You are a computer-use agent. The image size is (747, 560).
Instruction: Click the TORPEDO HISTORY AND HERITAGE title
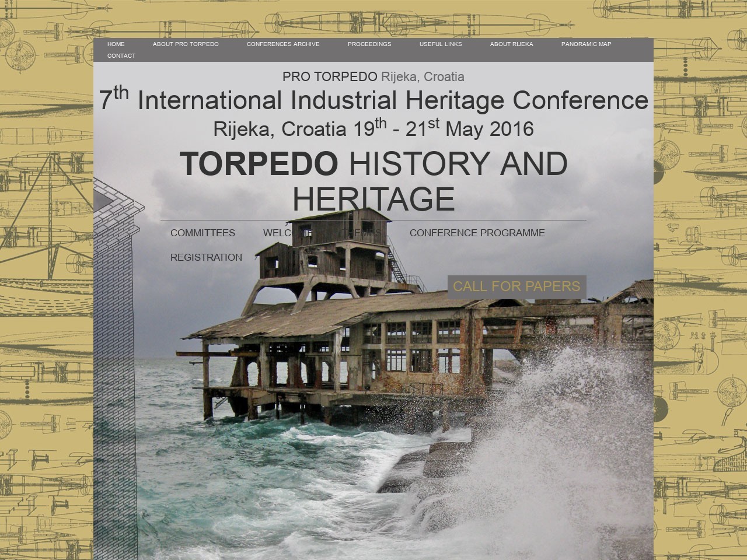click(373, 181)
